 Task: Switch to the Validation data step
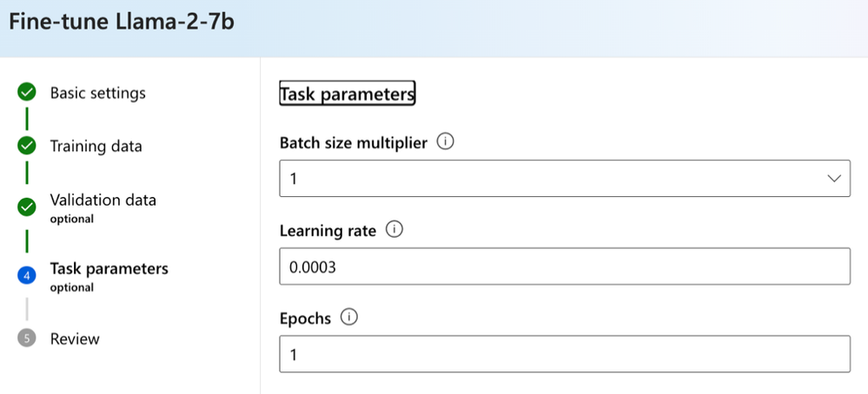point(103,200)
